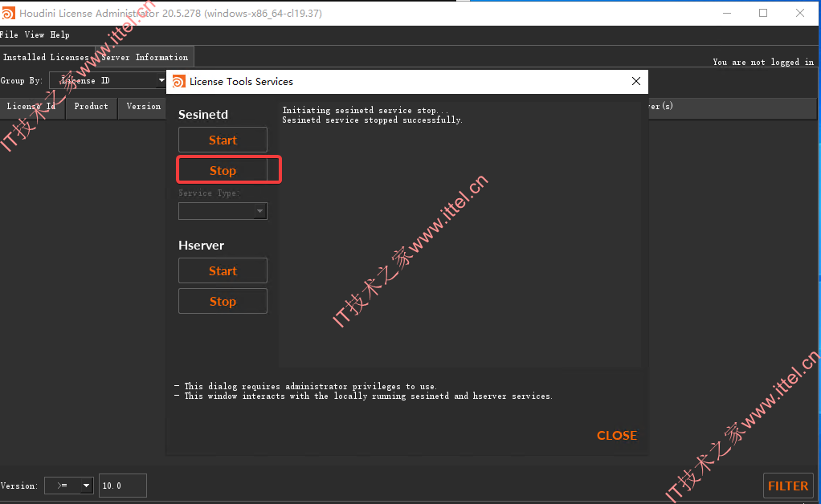Image resolution: width=821 pixels, height=504 pixels.
Task: Open the Version comparison operator dropdown
Action: tap(69, 486)
